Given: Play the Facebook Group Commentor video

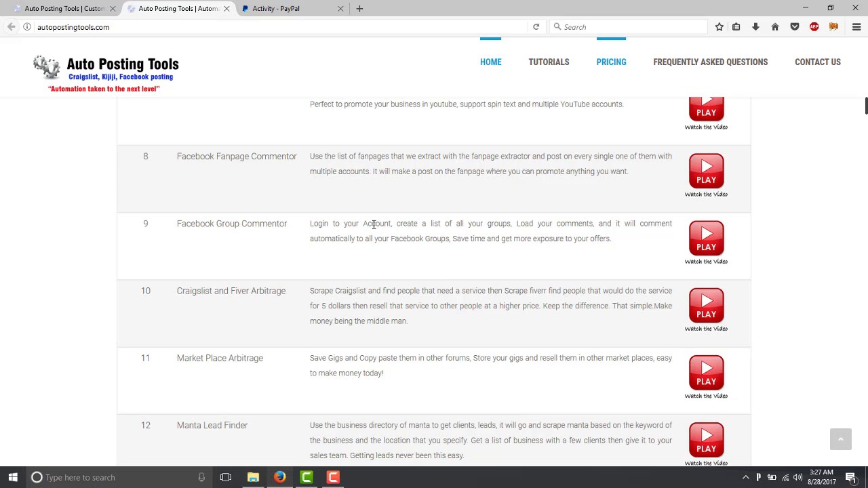Looking at the screenshot, I should pos(706,238).
